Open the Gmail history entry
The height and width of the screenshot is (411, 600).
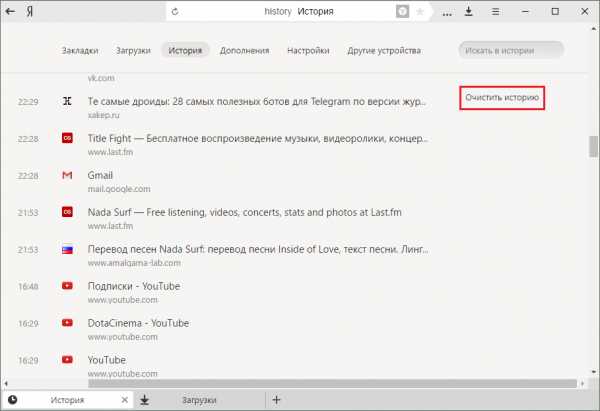pyautogui.click(x=100, y=175)
